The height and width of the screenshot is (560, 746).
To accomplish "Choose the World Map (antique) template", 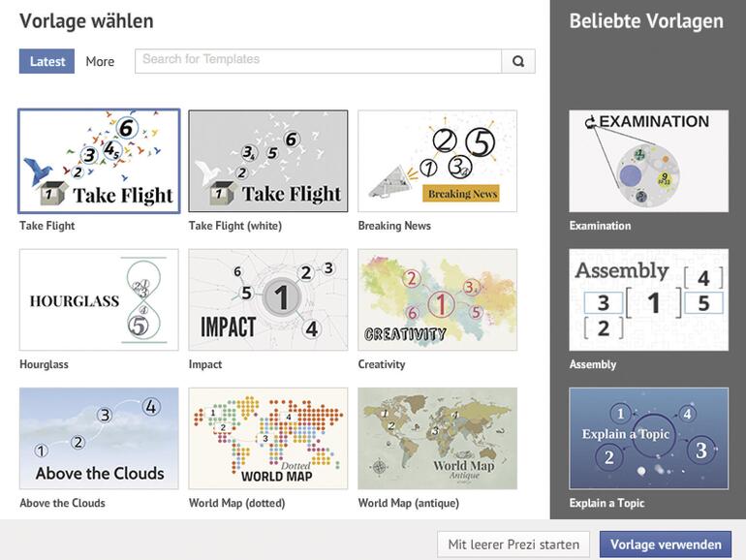I will [437, 438].
